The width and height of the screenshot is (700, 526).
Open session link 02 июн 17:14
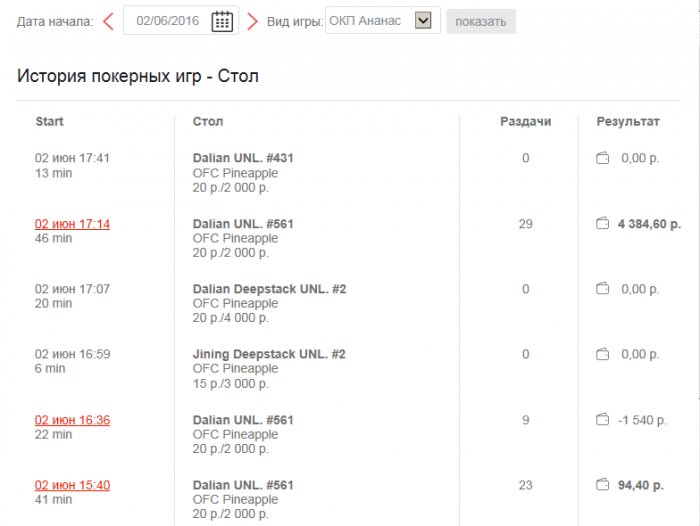(72, 224)
